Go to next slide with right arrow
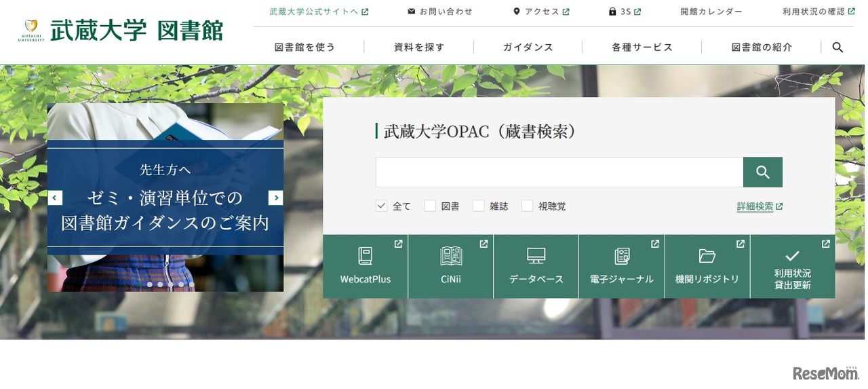This screenshot has width=868, height=389. coord(275,198)
